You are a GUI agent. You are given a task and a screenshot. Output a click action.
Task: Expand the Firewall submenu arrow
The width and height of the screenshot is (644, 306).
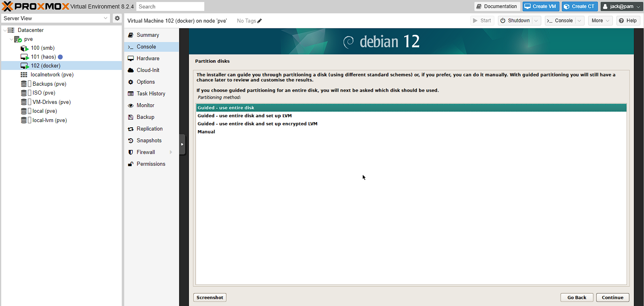(171, 152)
